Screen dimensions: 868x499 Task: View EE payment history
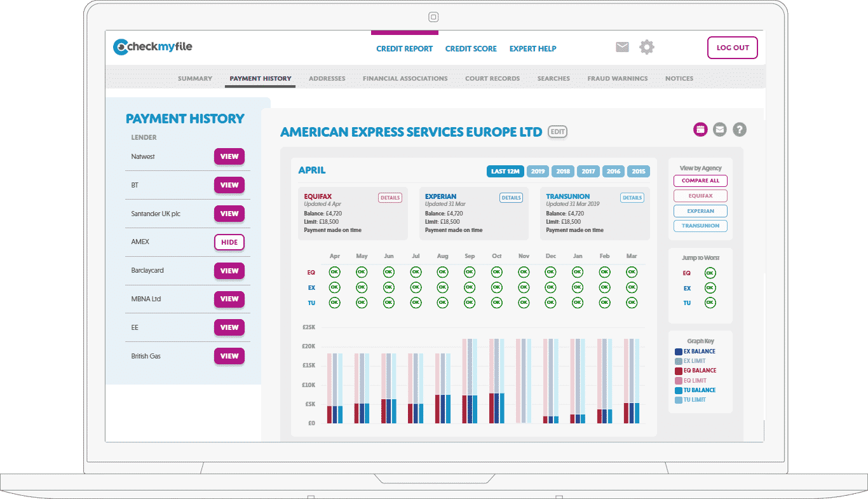click(x=229, y=327)
